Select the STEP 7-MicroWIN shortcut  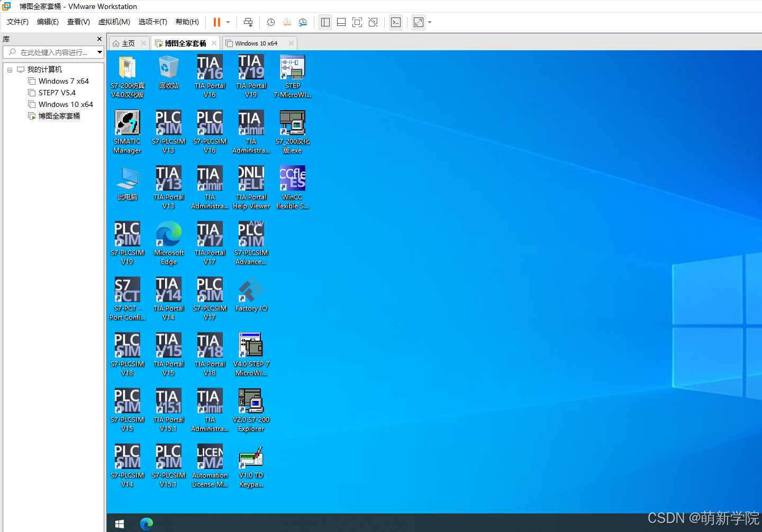[x=292, y=77]
